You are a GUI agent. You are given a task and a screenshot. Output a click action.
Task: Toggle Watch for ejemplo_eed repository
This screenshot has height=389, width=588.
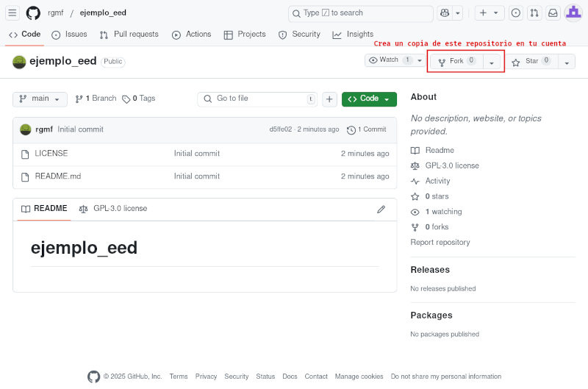[x=389, y=60]
